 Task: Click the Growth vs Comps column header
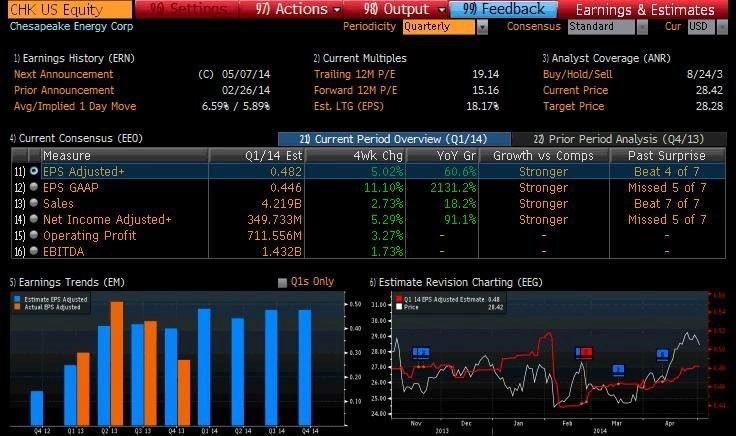coord(544,155)
